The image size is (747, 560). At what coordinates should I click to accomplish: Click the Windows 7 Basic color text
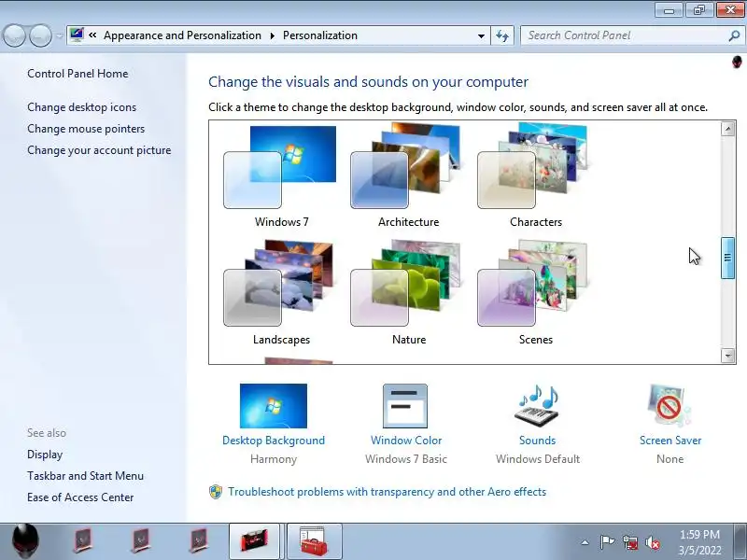(406, 459)
